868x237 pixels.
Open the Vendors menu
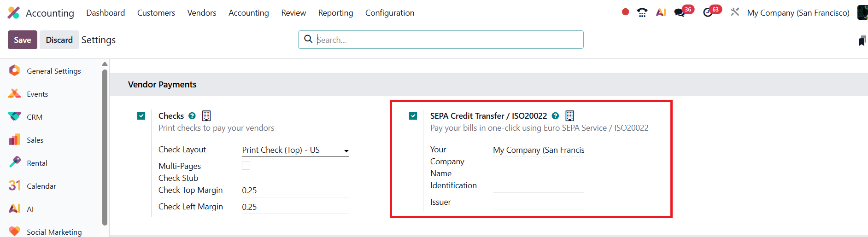pos(202,13)
